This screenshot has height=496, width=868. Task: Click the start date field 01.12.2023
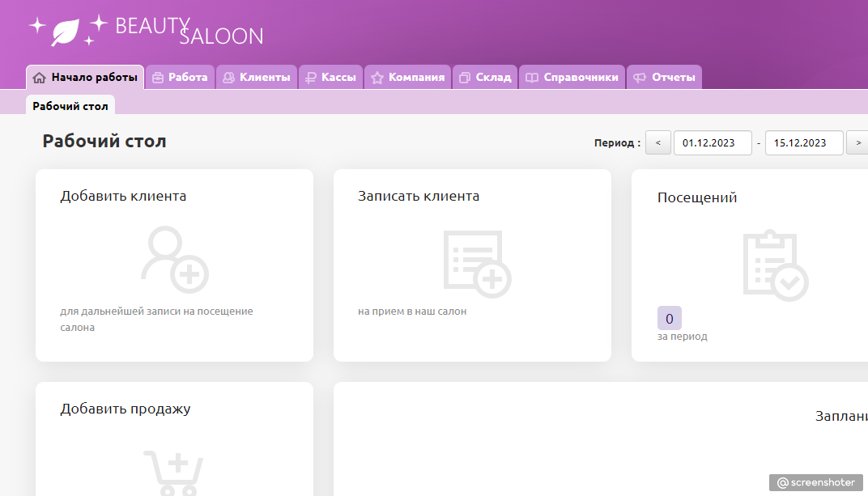click(x=712, y=143)
